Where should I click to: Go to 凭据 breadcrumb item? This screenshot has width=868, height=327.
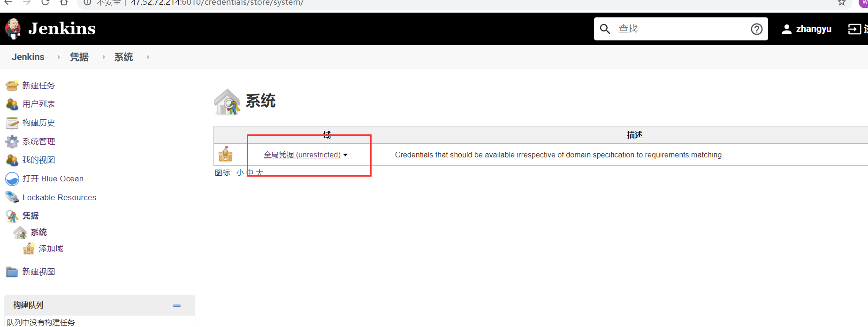pyautogui.click(x=79, y=57)
